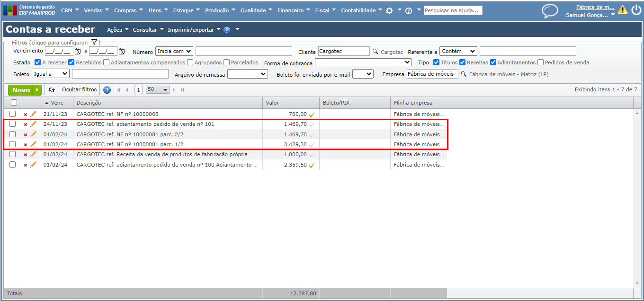Screen dimensions: 644x301
Task: Click the Pesquisar na ajuda search field
Action: click(453, 10)
